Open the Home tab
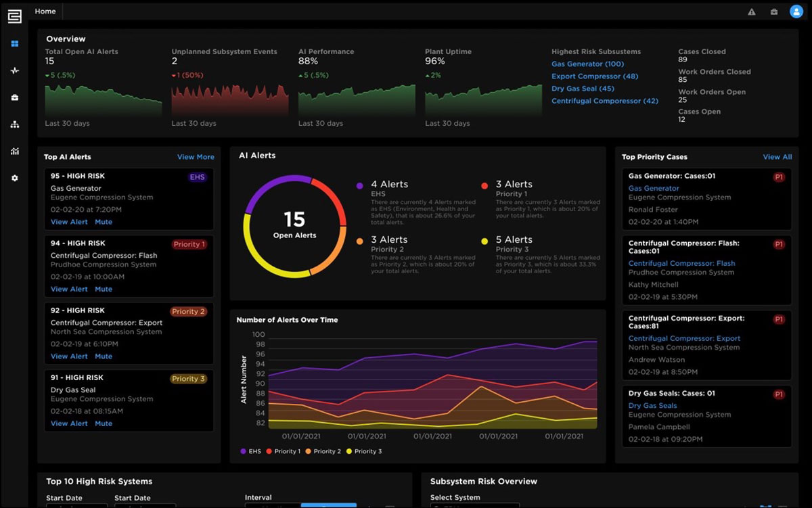 coord(45,11)
